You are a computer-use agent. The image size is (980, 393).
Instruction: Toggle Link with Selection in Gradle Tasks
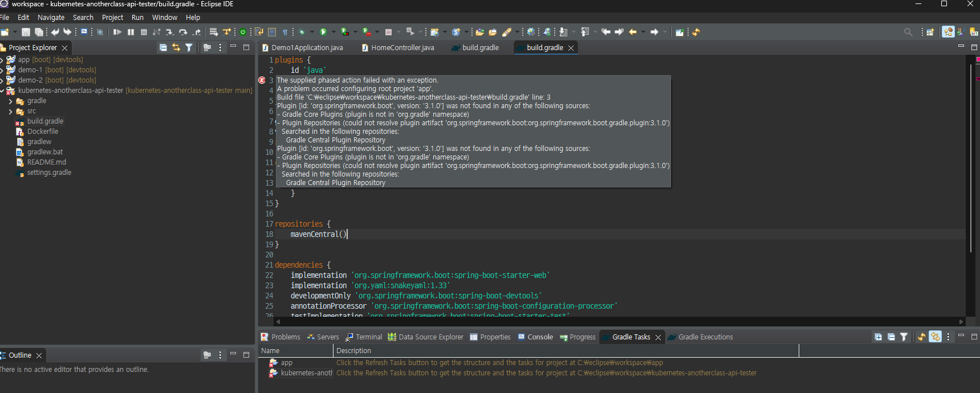pyautogui.click(x=935, y=337)
